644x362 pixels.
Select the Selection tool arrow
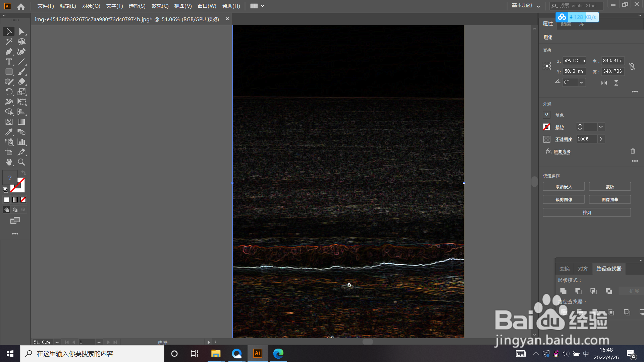pyautogui.click(x=9, y=32)
